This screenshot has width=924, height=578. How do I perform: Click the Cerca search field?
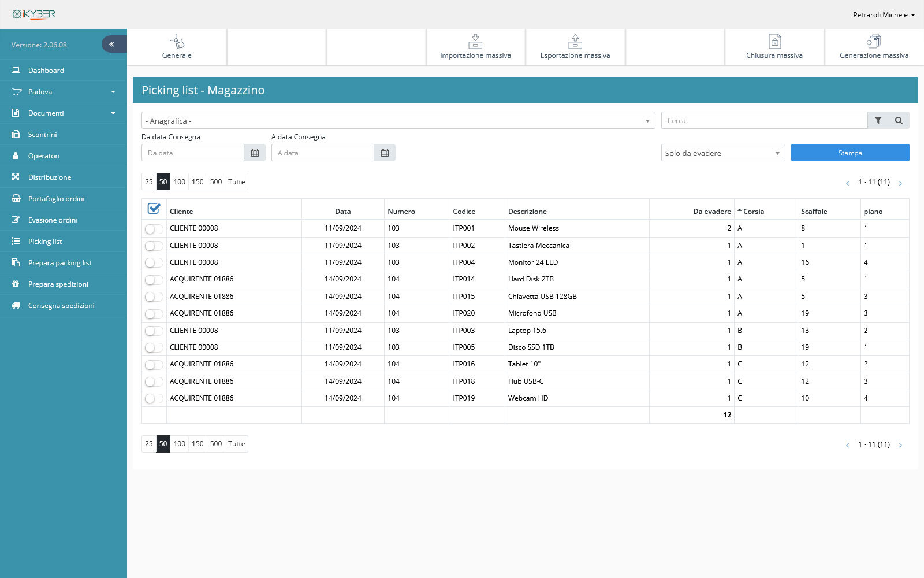tap(764, 120)
